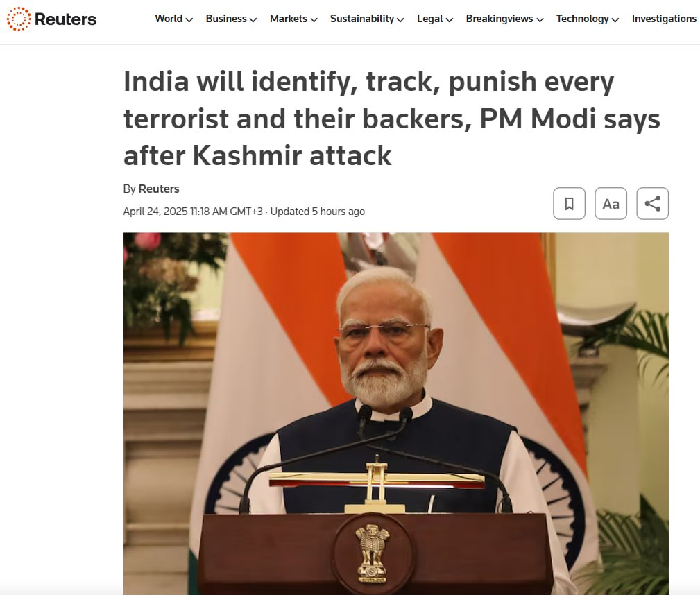Expand the World menu chevron
Viewport: 700px width, 595px height.
[x=189, y=19]
